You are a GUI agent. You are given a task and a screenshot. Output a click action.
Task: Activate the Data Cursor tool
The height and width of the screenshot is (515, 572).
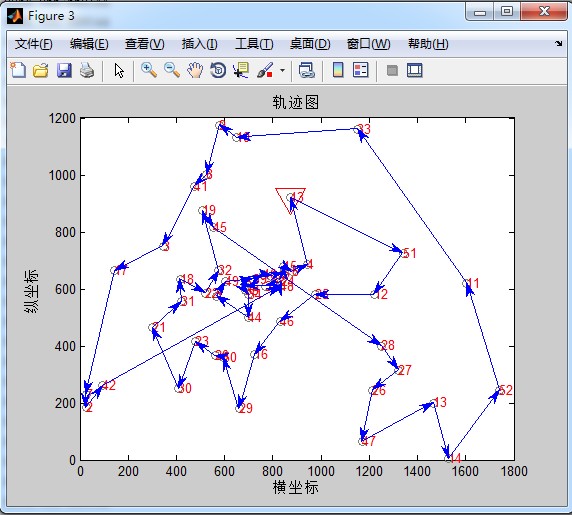(241, 70)
